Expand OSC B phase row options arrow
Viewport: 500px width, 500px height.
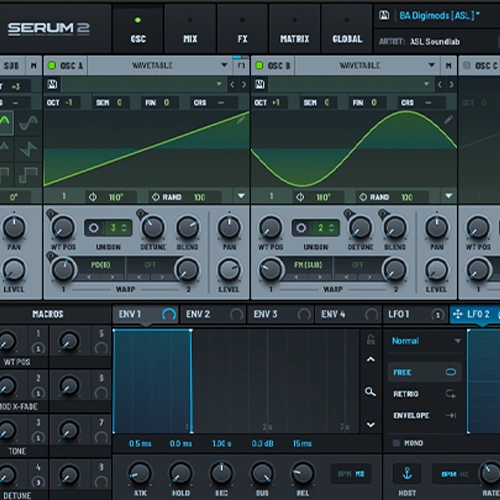pos(449,196)
